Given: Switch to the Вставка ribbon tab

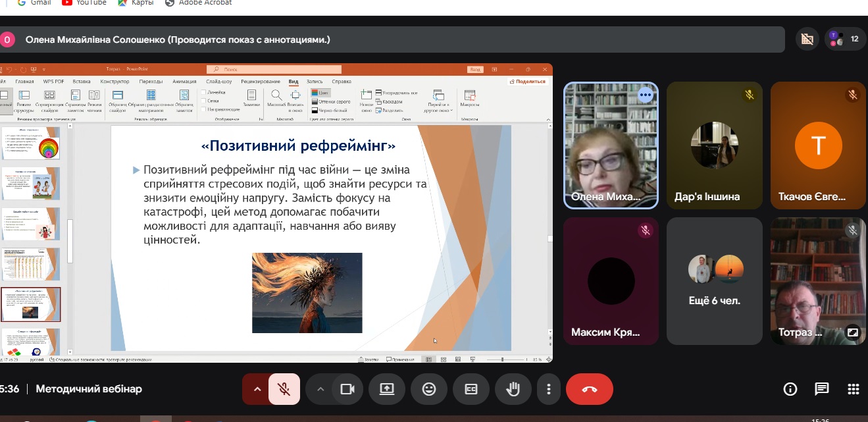Looking at the screenshot, I should click(82, 82).
